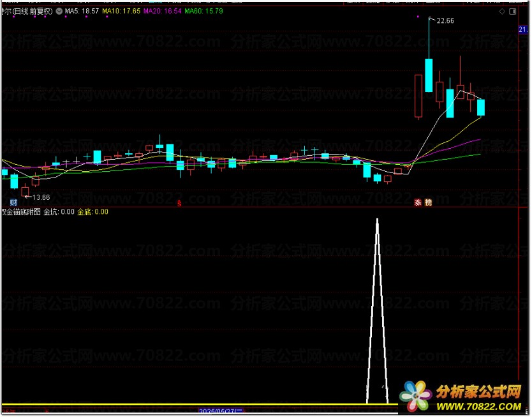Click the 金底: 0.00 indicator value
The height and width of the screenshot is (417, 532).
click(x=93, y=212)
